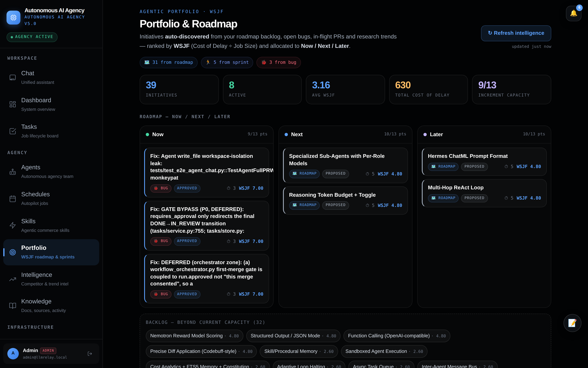
Task: Click the Knowledge sidebar entry
Action: pos(51,306)
